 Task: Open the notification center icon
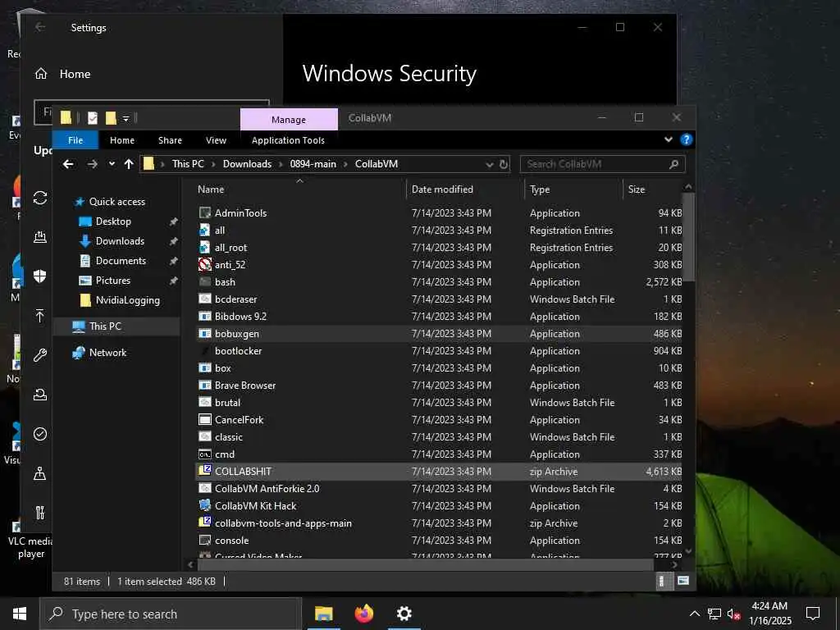[813, 614]
